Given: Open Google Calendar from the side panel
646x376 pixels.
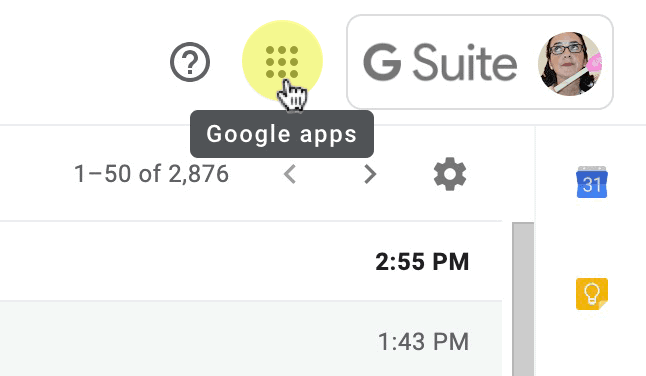Looking at the screenshot, I should click(x=592, y=182).
